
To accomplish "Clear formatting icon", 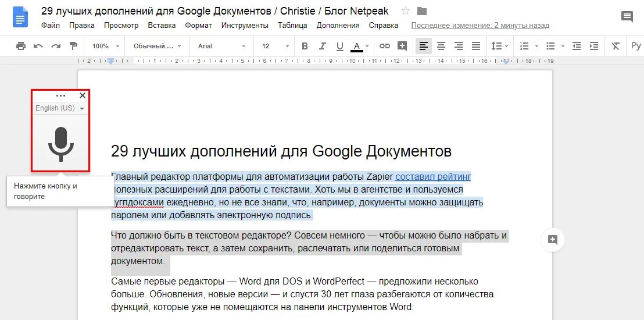I will point(616,46).
